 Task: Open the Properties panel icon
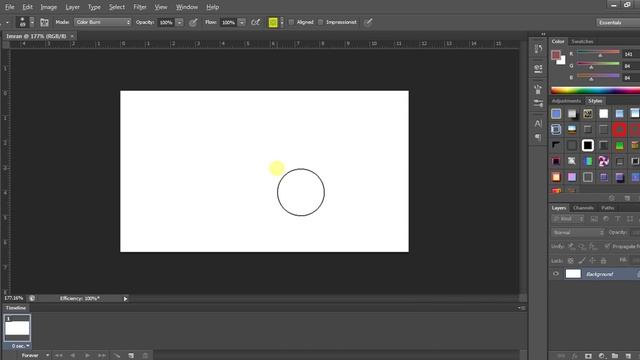click(538, 69)
